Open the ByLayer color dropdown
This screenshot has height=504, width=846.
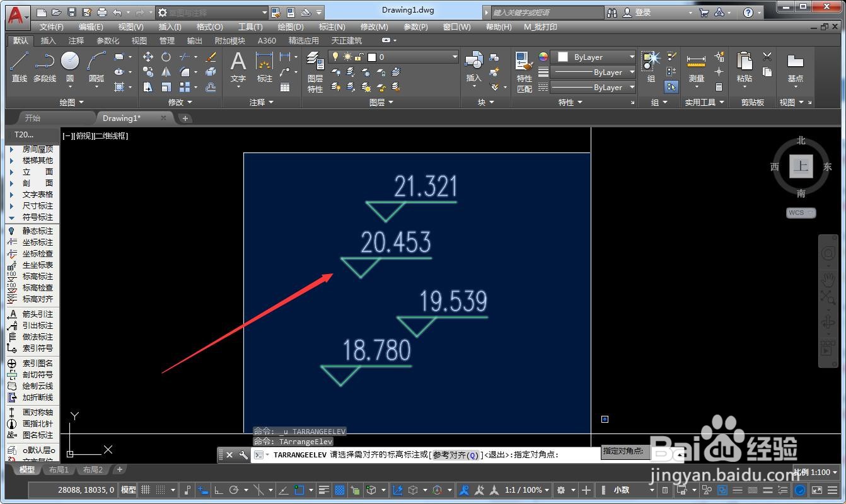point(594,57)
